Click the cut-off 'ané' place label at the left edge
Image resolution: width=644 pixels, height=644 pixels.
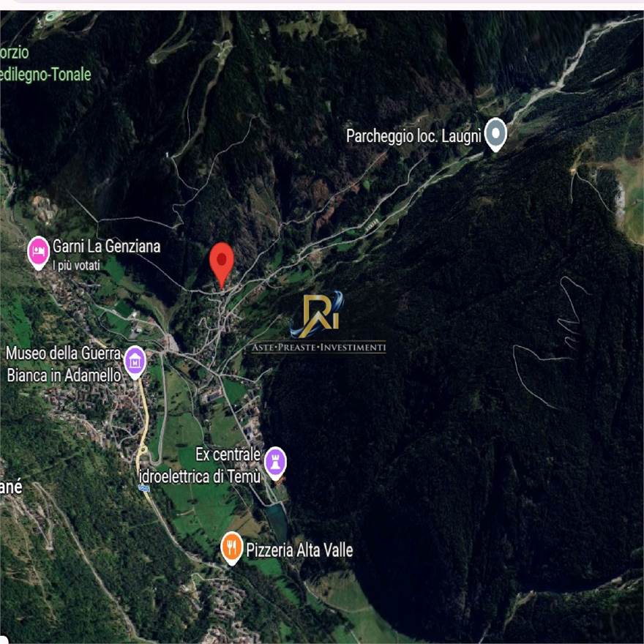pos(11,487)
